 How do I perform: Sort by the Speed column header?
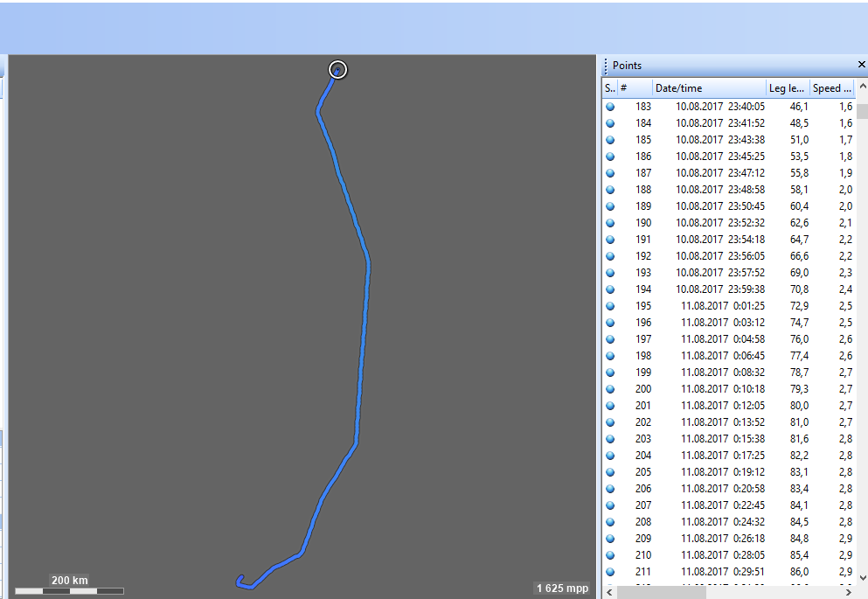830,88
